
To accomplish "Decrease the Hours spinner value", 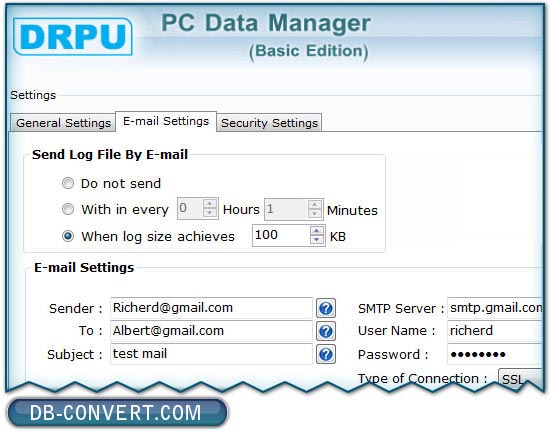I will pos(210,213).
